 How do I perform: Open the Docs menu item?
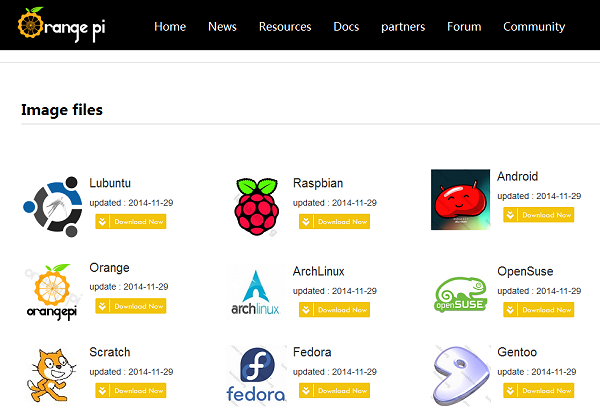346,27
